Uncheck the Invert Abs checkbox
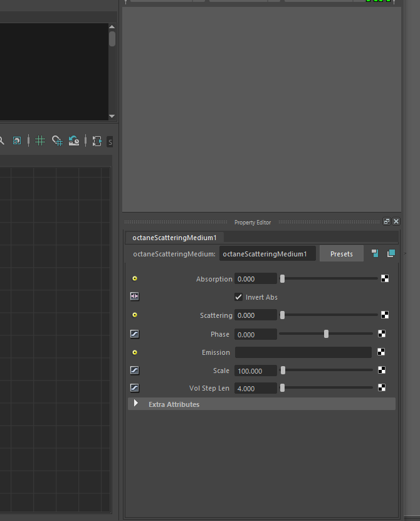The width and height of the screenshot is (420, 521). pyautogui.click(x=239, y=297)
